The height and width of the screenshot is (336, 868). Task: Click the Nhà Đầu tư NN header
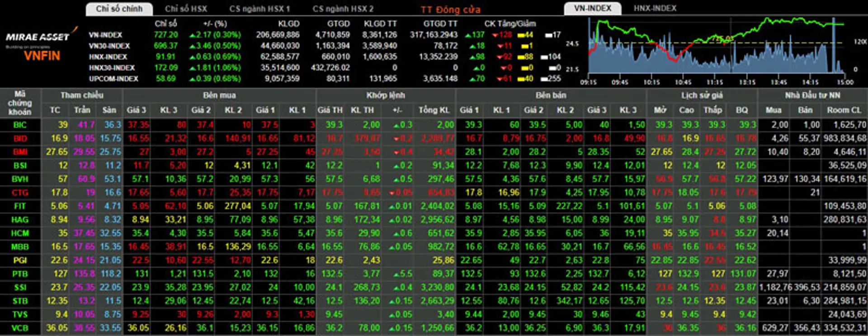[x=812, y=95]
